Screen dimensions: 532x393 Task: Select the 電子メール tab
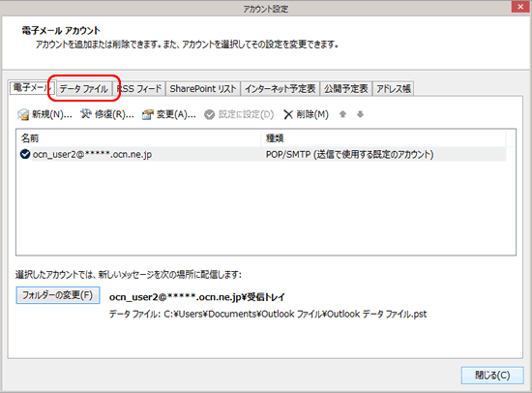pyautogui.click(x=32, y=88)
